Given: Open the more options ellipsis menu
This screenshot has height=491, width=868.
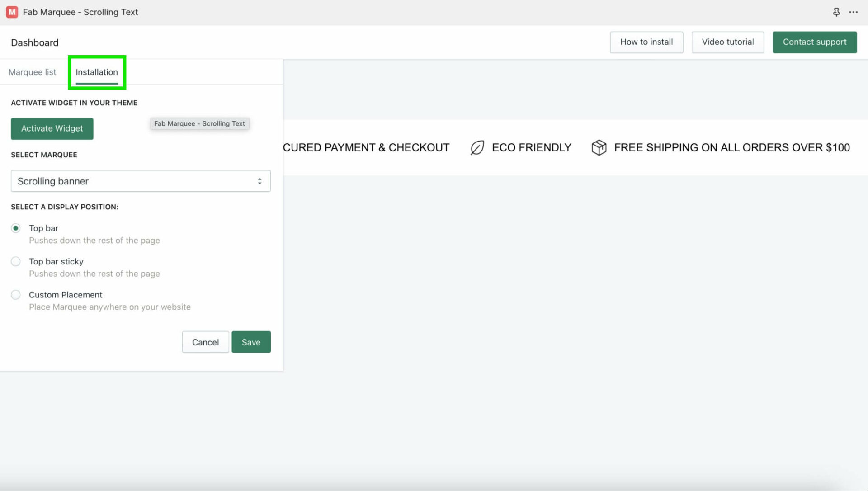Looking at the screenshot, I should pyautogui.click(x=854, y=12).
